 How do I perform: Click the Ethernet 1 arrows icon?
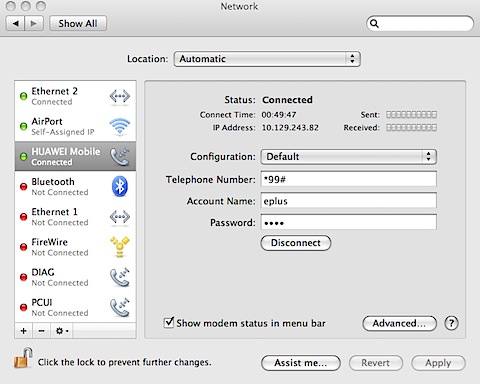[120, 217]
